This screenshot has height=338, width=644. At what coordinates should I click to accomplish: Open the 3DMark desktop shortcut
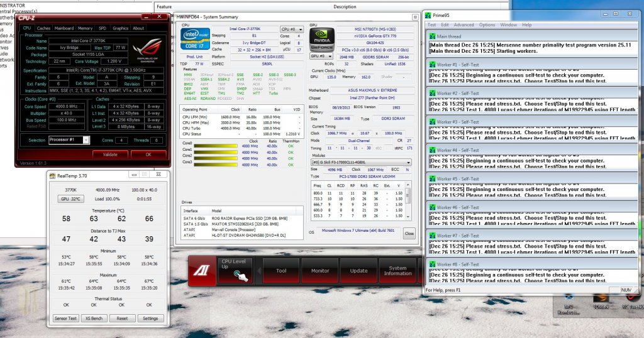click(601, 302)
